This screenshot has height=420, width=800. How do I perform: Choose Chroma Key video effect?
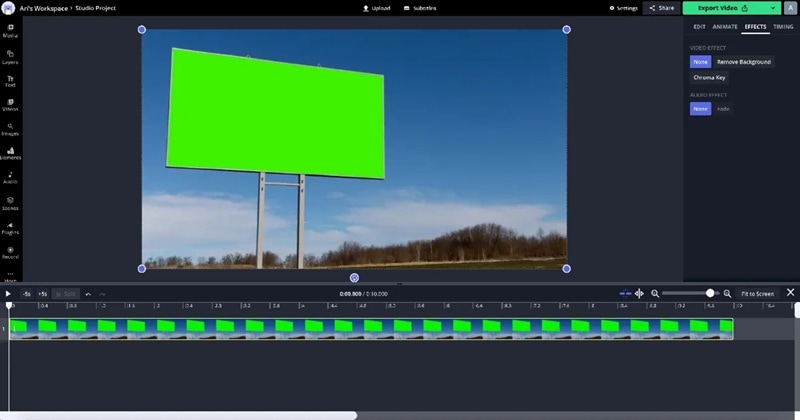pos(709,78)
